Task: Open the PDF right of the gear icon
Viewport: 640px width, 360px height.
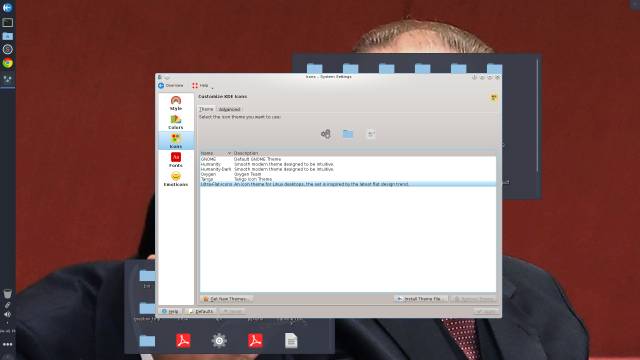Action: [255, 340]
